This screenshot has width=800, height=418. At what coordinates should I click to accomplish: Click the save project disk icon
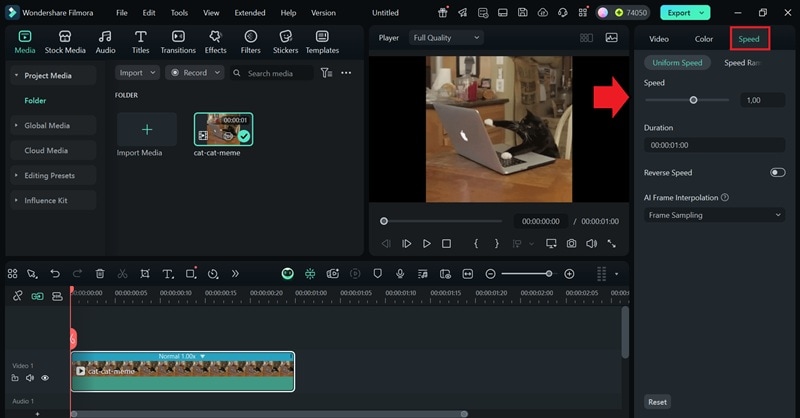point(522,12)
